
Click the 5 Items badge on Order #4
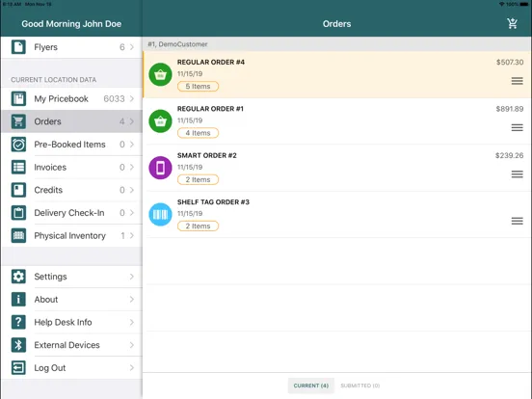coord(199,87)
